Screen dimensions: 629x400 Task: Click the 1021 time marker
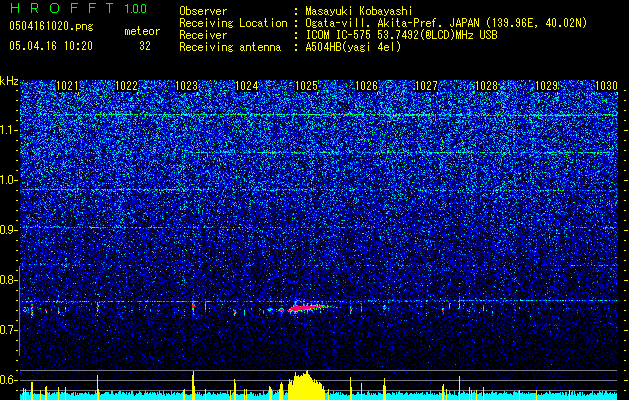tap(67, 86)
